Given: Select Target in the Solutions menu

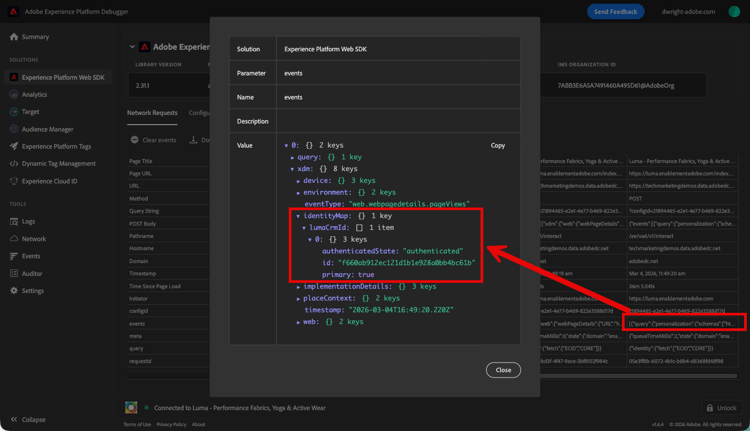Looking at the screenshot, I should coord(31,112).
